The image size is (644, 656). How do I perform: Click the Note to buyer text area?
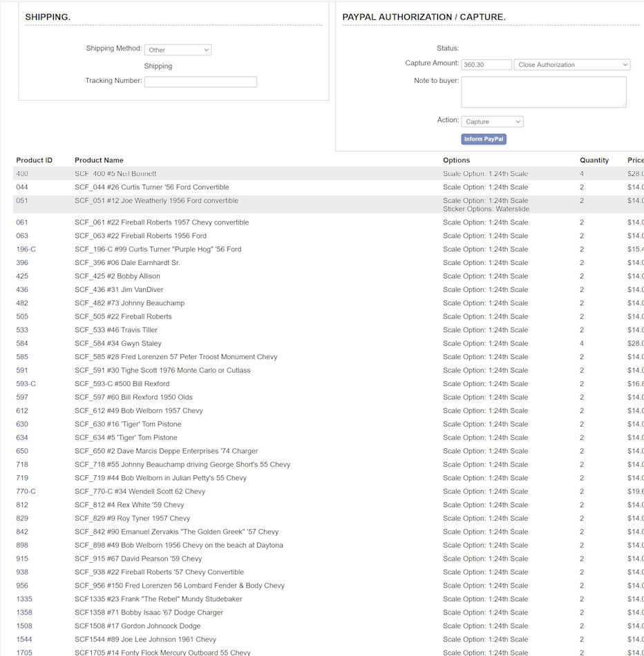(544, 92)
